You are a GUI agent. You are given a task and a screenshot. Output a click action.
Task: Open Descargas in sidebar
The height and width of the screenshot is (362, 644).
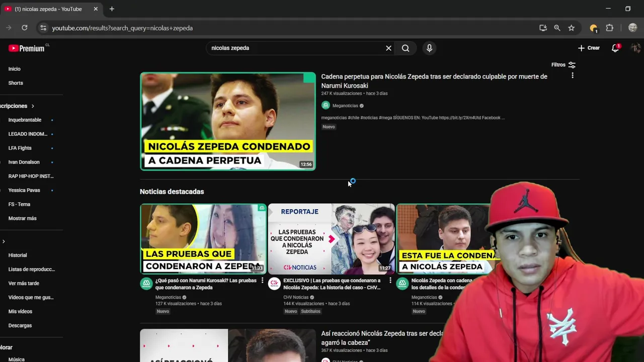(x=20, y=326)
